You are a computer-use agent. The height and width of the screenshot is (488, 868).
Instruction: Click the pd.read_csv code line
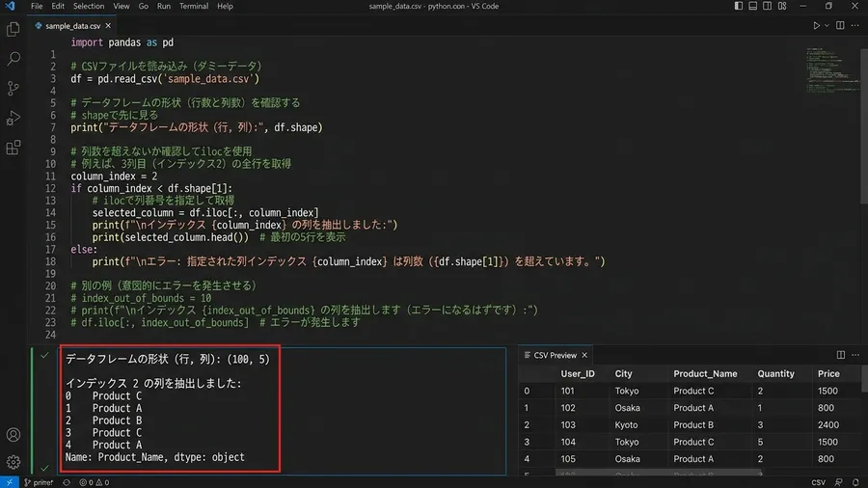tap(164, 79)
